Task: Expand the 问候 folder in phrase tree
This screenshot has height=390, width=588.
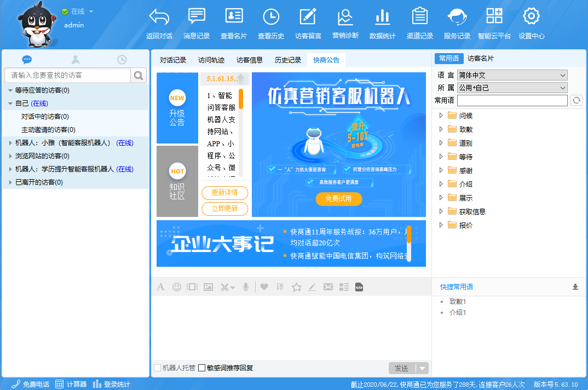Action: tap(442, 116)
